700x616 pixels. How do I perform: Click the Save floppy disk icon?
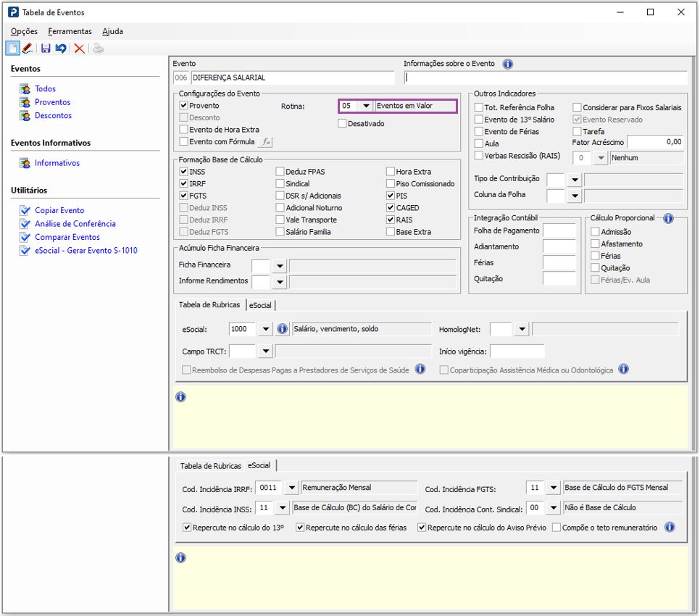(46, 49)
